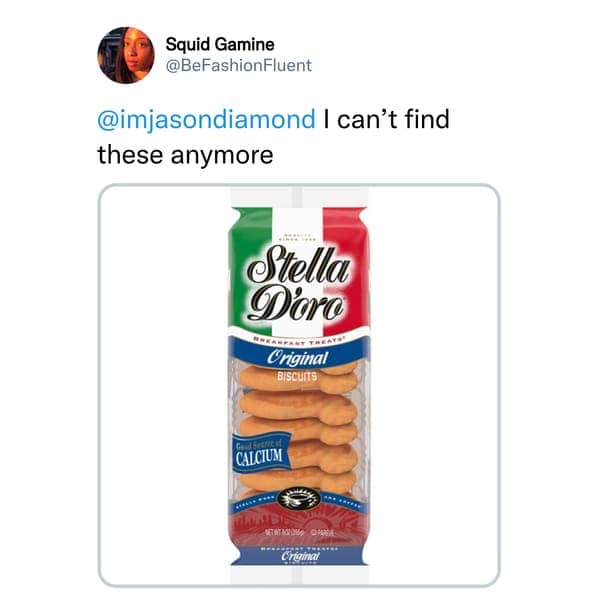Image resolution: width=599 pixels, height=602 pixels.
Task: Click the coffee cup emblem on package
Action: pos(299,500)
